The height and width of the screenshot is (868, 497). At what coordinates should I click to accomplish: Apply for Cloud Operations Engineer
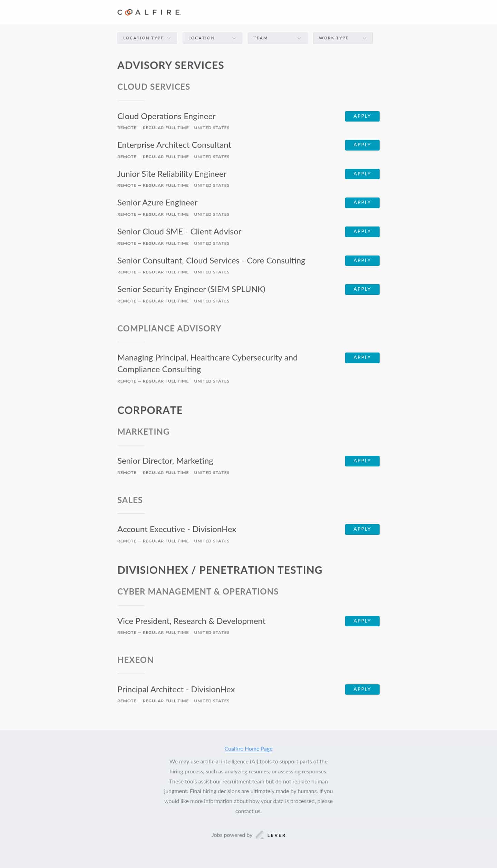click(362, 116)
